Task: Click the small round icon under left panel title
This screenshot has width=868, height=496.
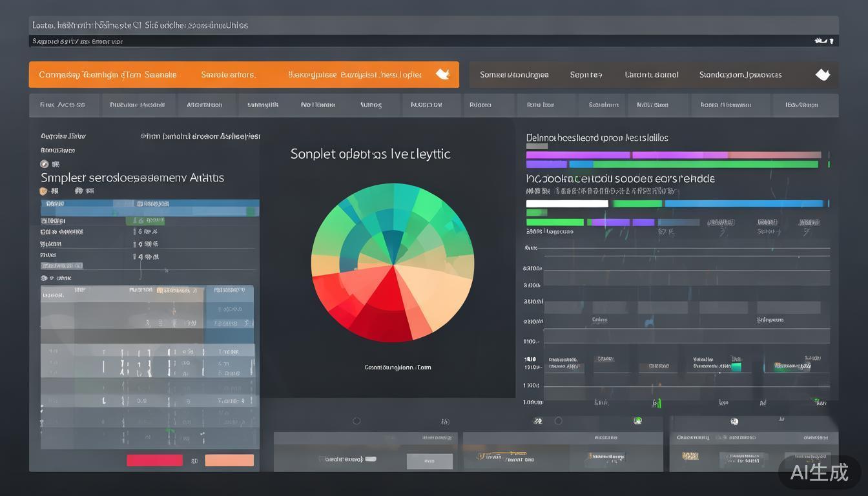Action: coord(45,164)
